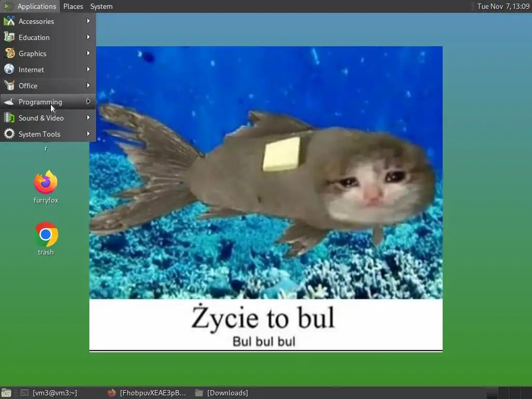Viewport: 532px width, 399px height.
Task: Click the terminal icon in the taskbar
Action: pyautogui.click(x=24, y=393)
